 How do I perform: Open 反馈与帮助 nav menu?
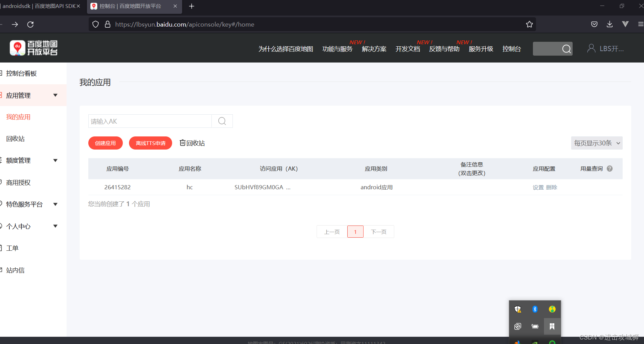pos(444,49)
